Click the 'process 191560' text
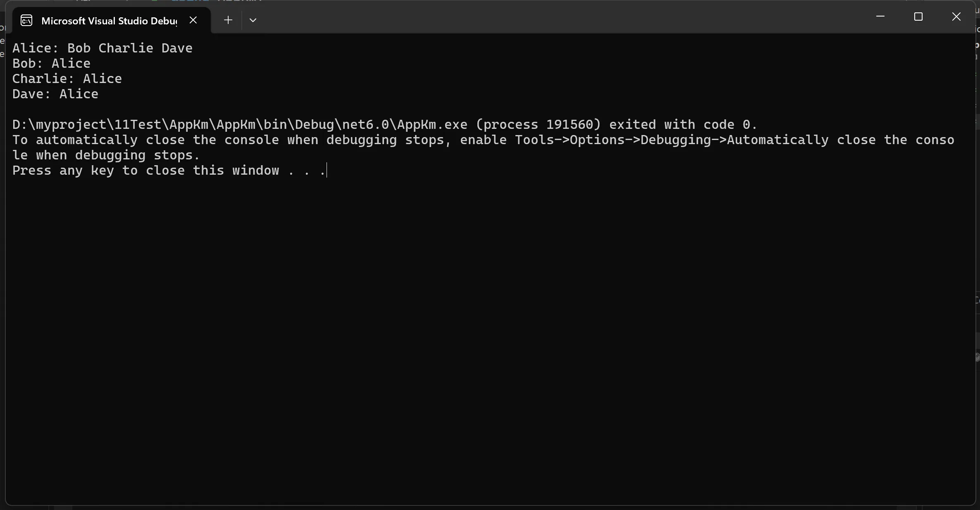980x510 pixels. click(x=538, y=124)
